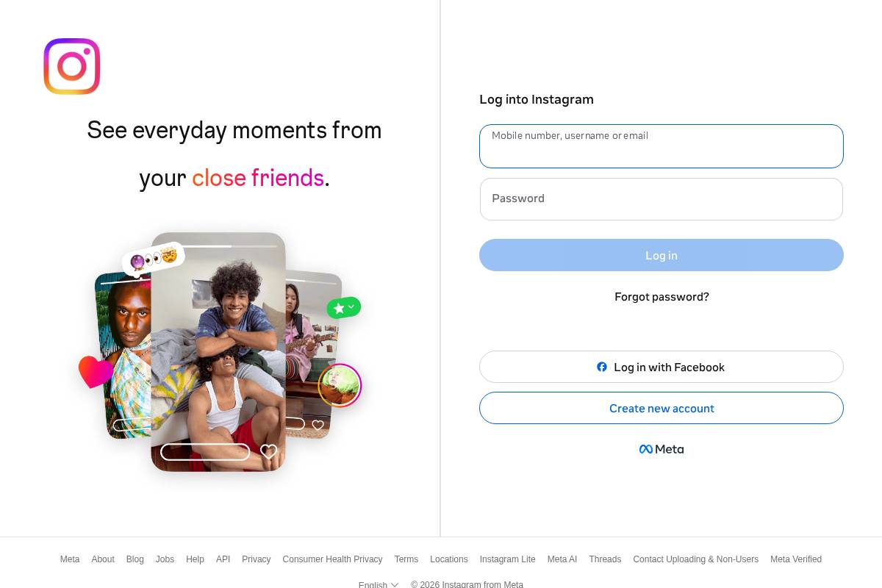This screenshot has width=882, height=588.
Task: Click the blue Log in button
Action: coord(661,255)
